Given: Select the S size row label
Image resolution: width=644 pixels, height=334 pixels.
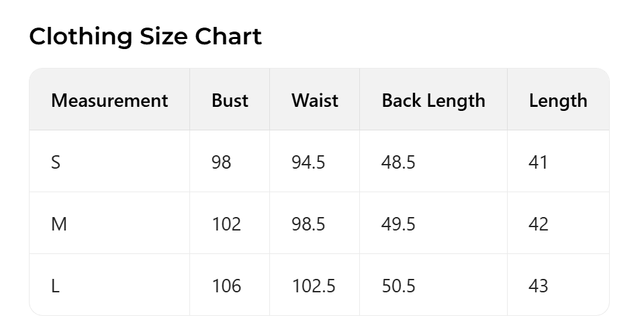Looking at the screenshot, I should click(56, 163).
